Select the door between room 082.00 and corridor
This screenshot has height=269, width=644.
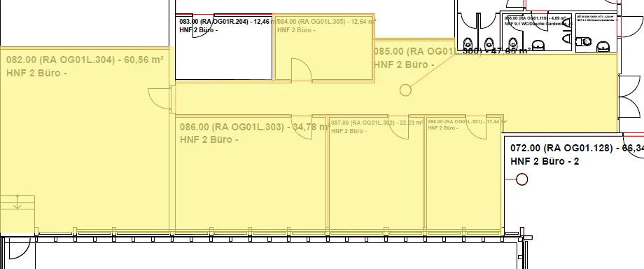[x=160, y=99]
